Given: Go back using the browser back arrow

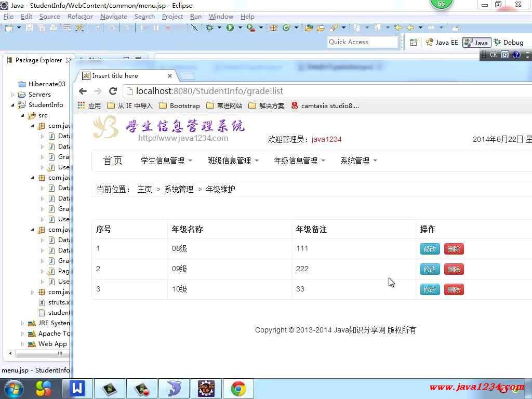Looking at the screenshot, I should [83, 91].
